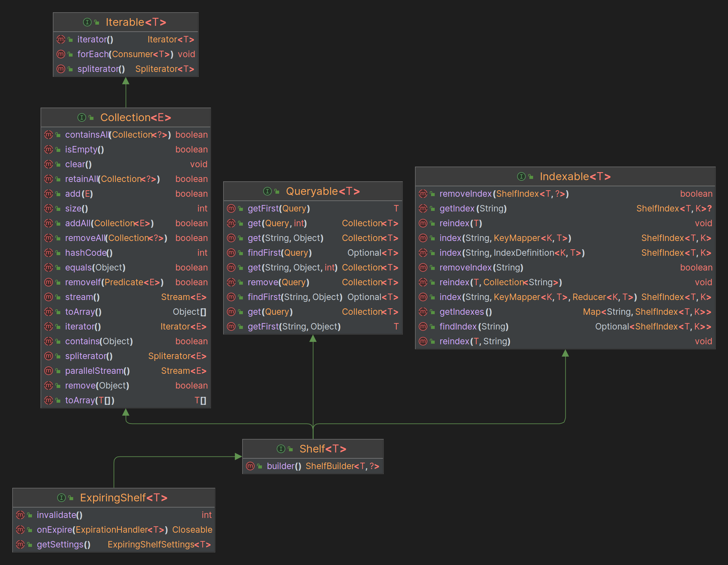The image size is (728, 565).
Task: Select the Queryable<T> node header
Action: pyautogui.click(x=313, y=191)
